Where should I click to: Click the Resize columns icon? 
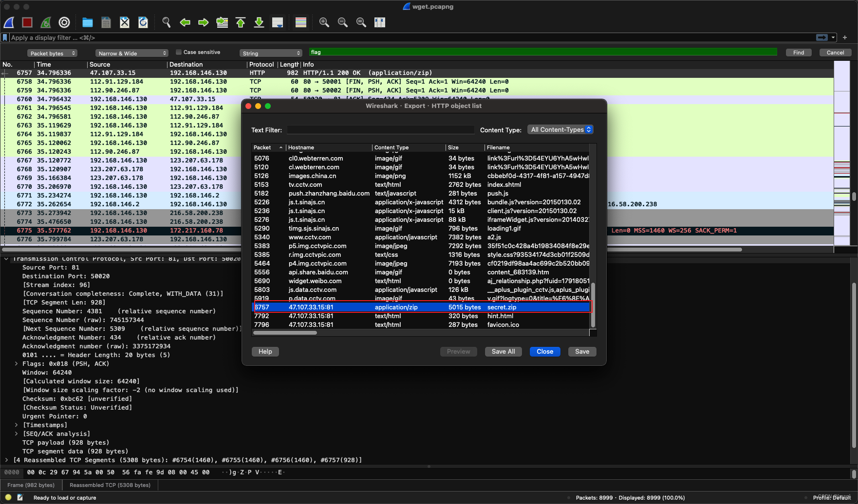point(380,22)
